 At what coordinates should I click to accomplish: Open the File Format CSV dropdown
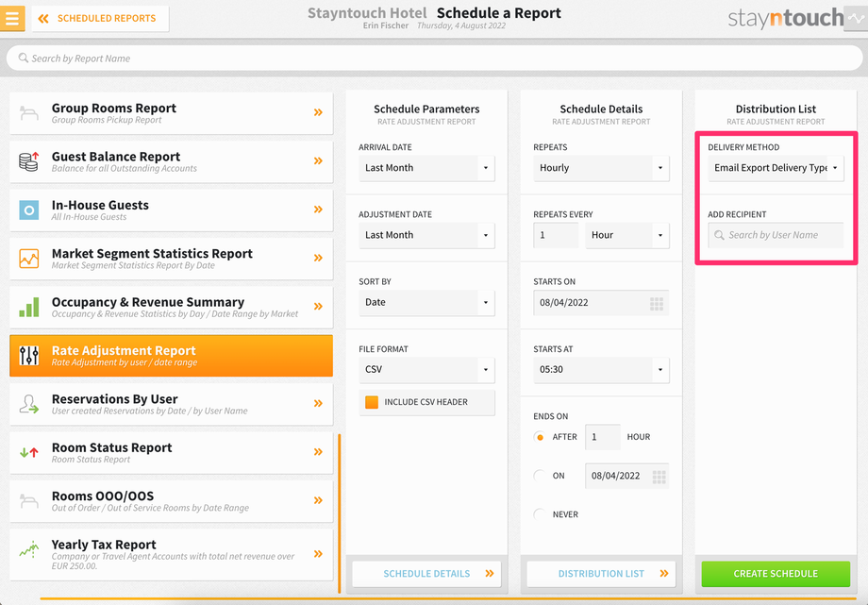pos(426,370)
